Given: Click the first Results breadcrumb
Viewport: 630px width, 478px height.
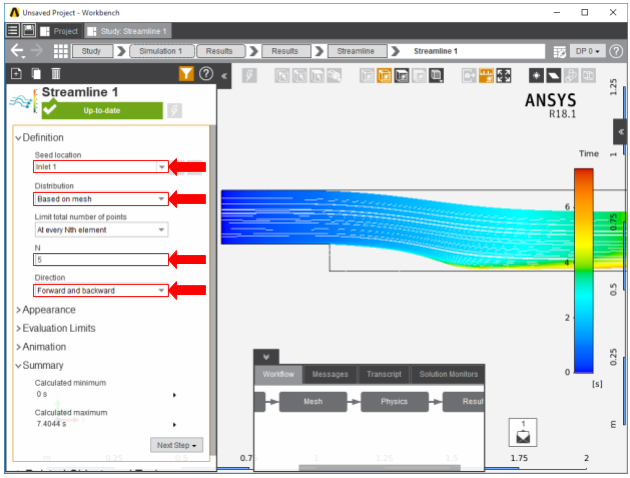Looking at the screenshot, I should point(220,51).
